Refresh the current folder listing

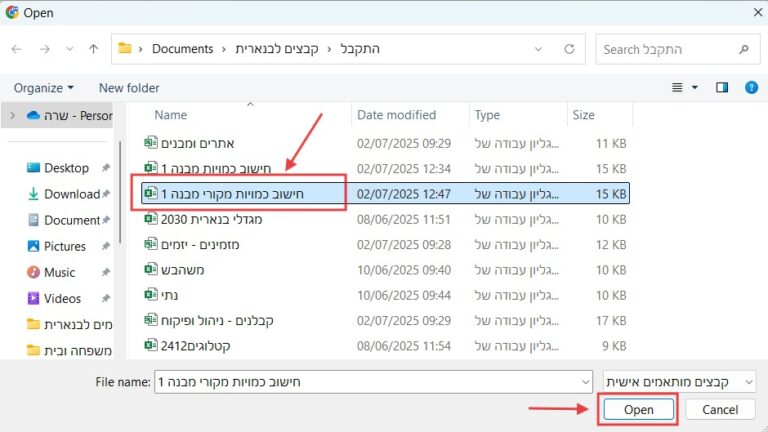[x=569, y=49]
